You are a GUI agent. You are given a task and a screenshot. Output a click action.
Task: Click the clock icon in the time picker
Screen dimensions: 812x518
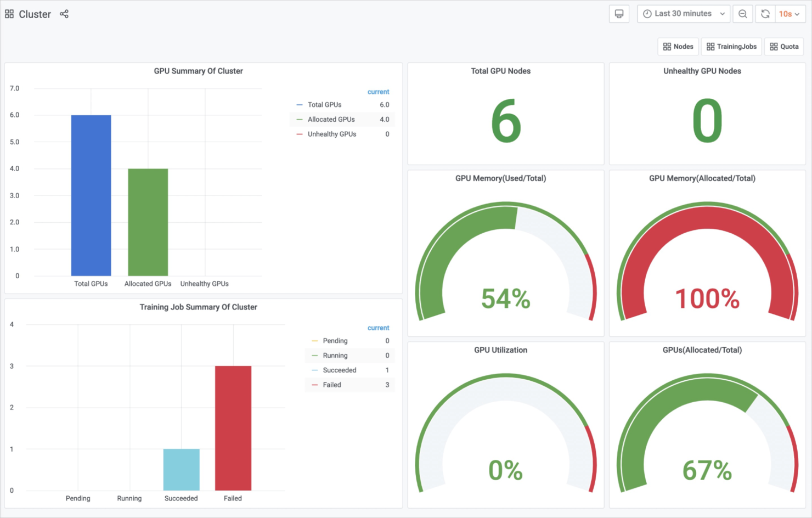tap(647, 13)
